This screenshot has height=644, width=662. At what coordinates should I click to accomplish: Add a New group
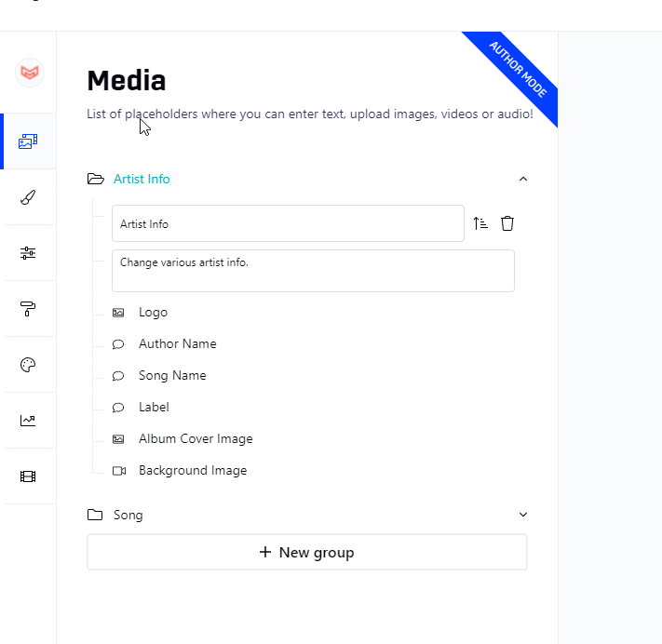pyautogui.click(x=307, y=552)
